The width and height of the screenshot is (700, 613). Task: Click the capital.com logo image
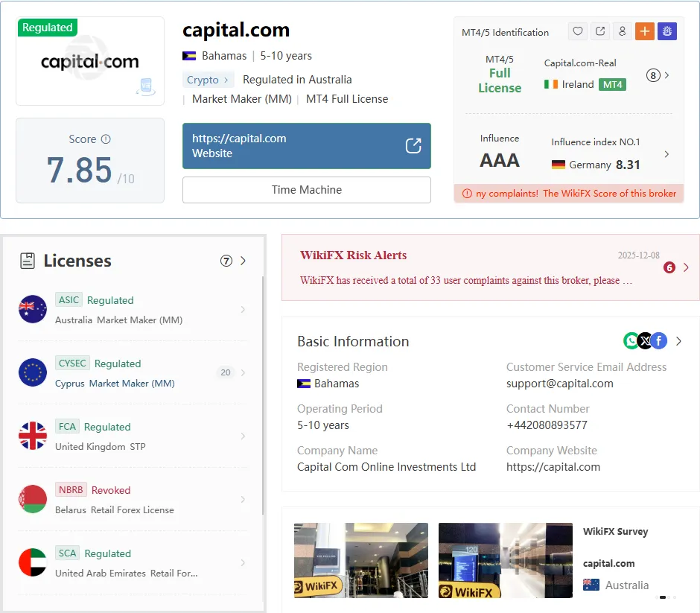point(89,61)
